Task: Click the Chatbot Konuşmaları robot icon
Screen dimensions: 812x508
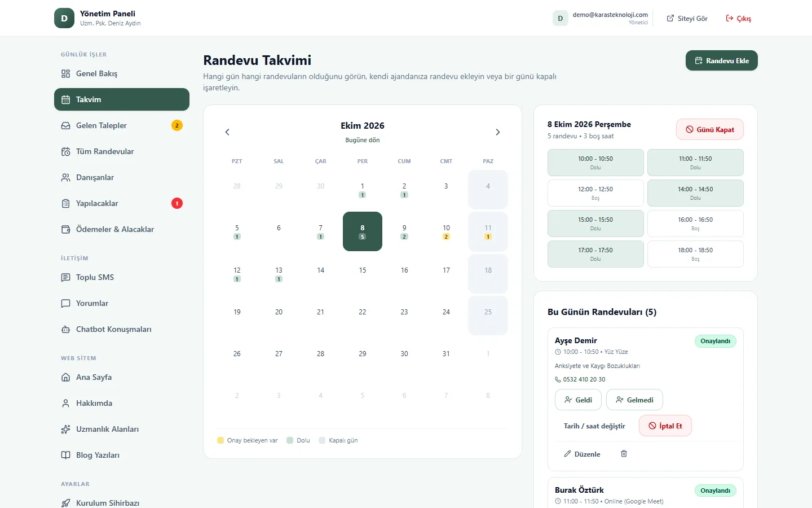Action: (x=65, y=329)
